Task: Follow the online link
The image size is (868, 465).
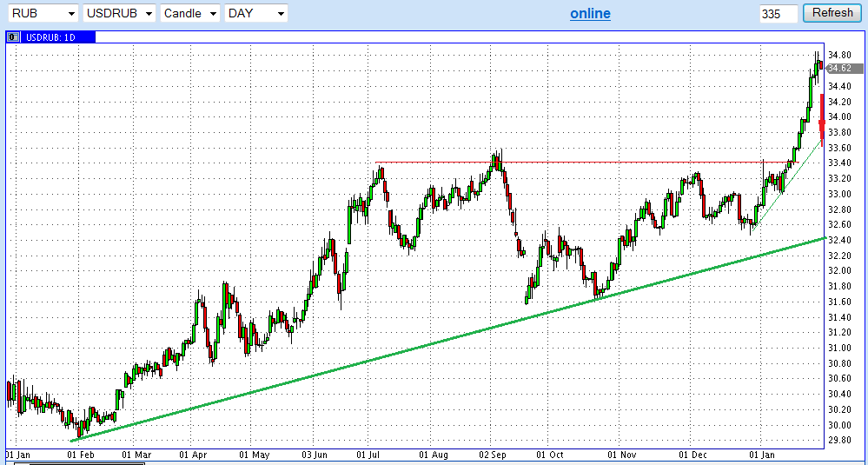Action: (590, 13)
